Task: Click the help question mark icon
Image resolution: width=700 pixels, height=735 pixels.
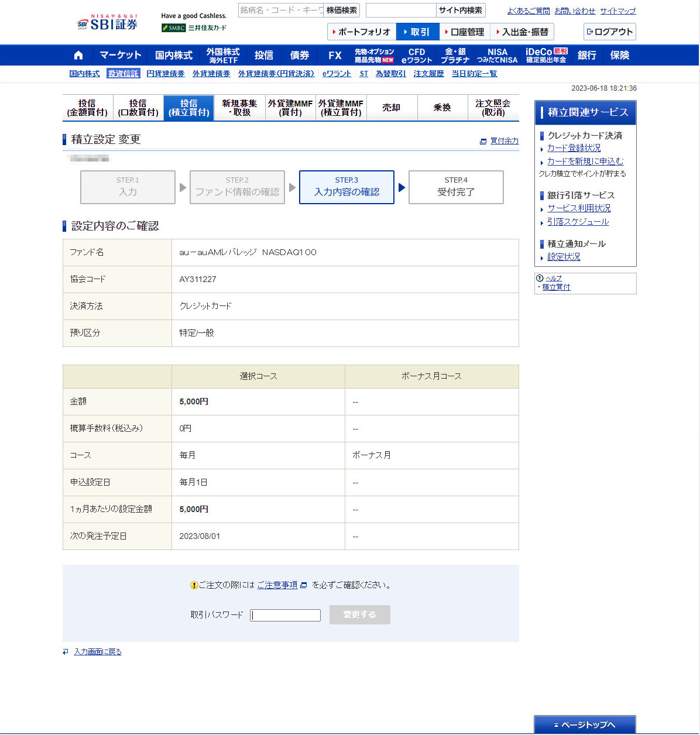Action: (540, 278)
